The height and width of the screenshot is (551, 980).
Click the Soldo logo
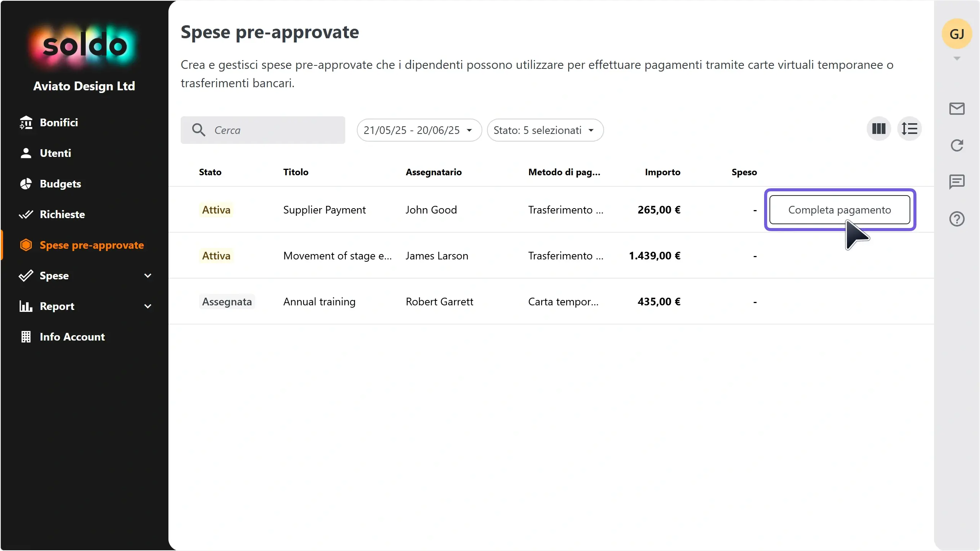(84, 46)
